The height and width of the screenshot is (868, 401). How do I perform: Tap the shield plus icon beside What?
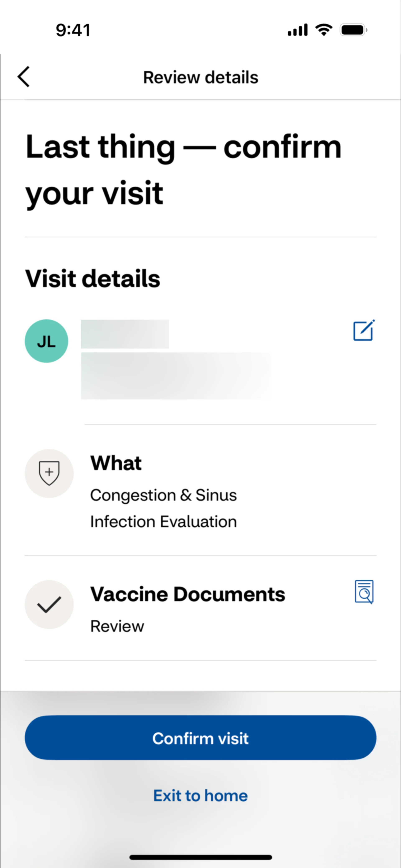click(x=49, y=473)
